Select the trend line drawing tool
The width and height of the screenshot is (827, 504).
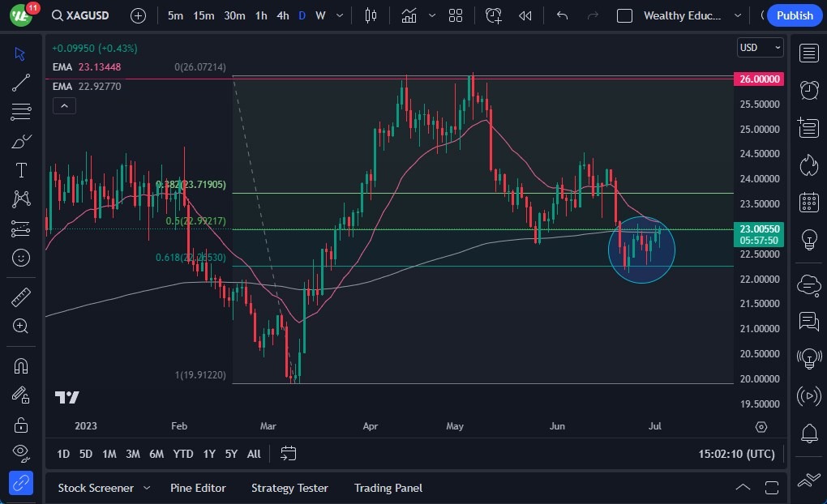click(x=21, y=82)
